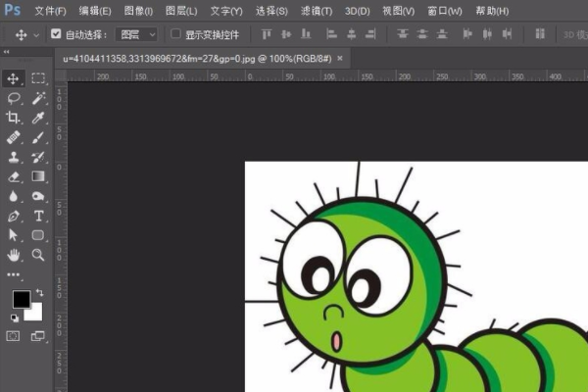588x392 pixels.
Task: Click the Auto-Align Layers button
Action: [540, 34]
